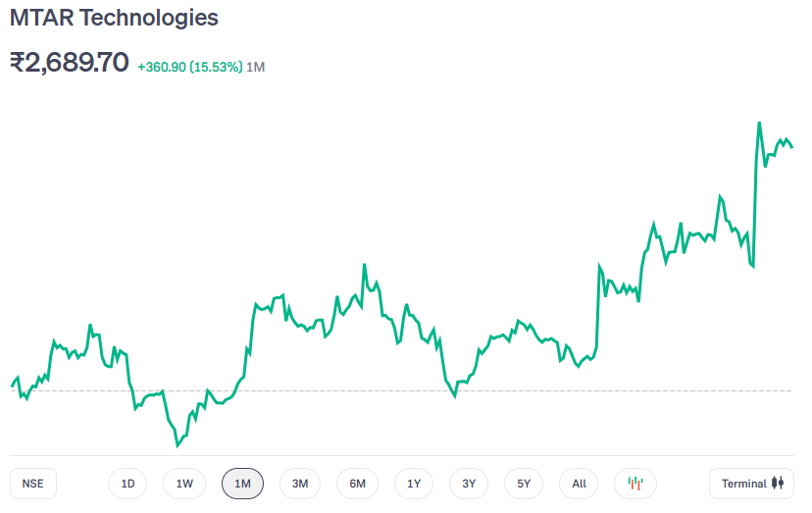Click the lowest dip on the chart
This screenshot has width=812, height=513.
point(178,445)
